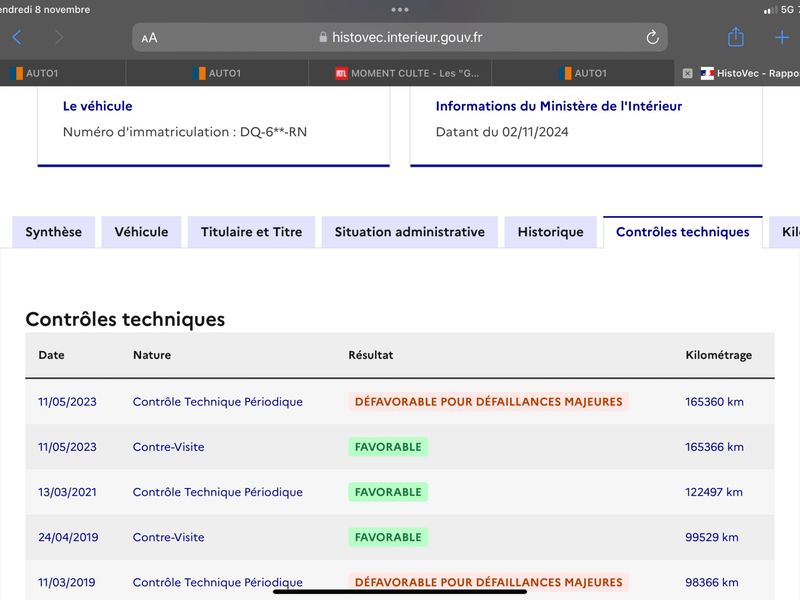Click the 11/05/2023 DÉFAVORABLE result badge
The width and height of the screenshot is (800, 600).
[x=488, y=402]
